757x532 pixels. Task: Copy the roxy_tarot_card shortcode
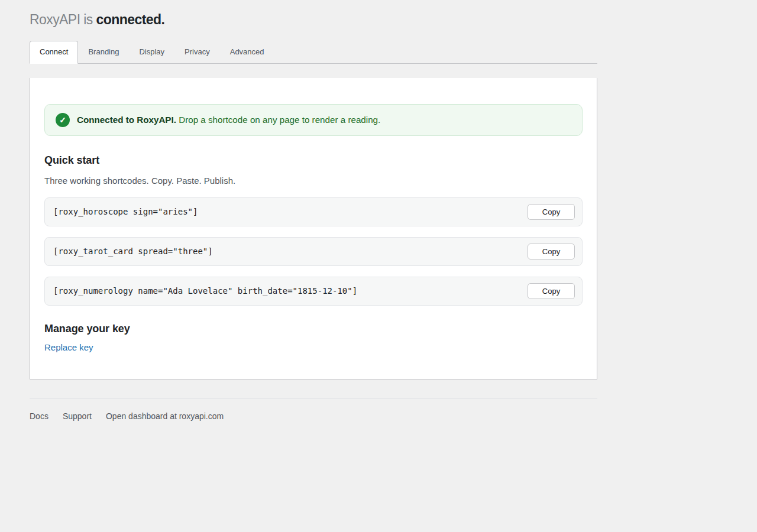(x=551, y=251)
